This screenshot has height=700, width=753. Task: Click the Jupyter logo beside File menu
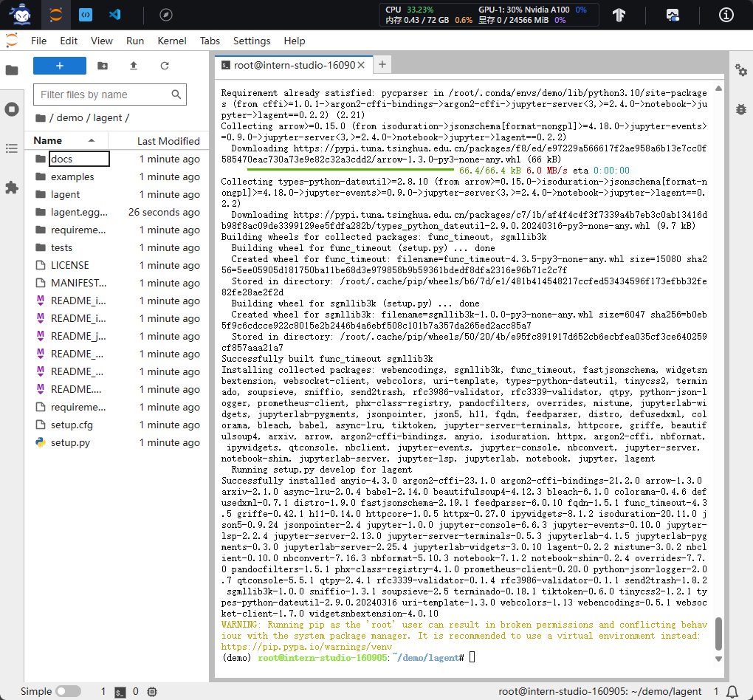(12, 41)
